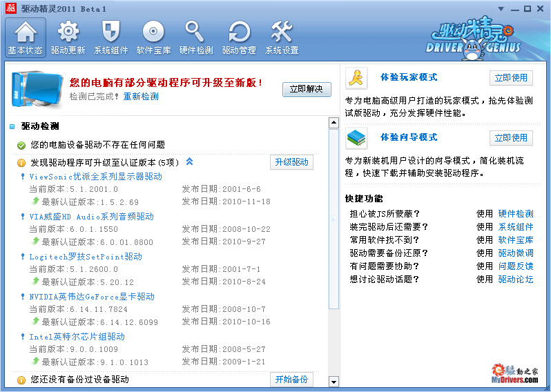Open Intel英特尔芯片组驱动 link
The image size is (551, 392).
coord(77,337)
